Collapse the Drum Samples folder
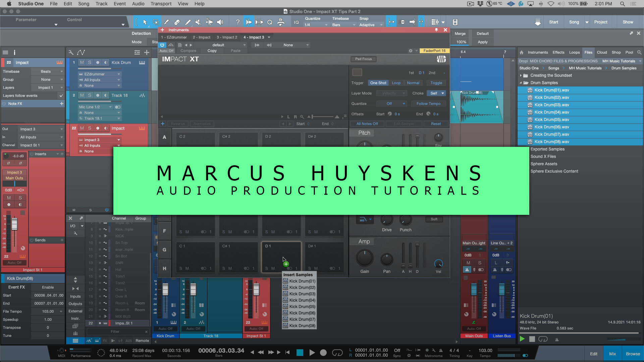This screenshot has height=362, width=644. tap(521, 83)
